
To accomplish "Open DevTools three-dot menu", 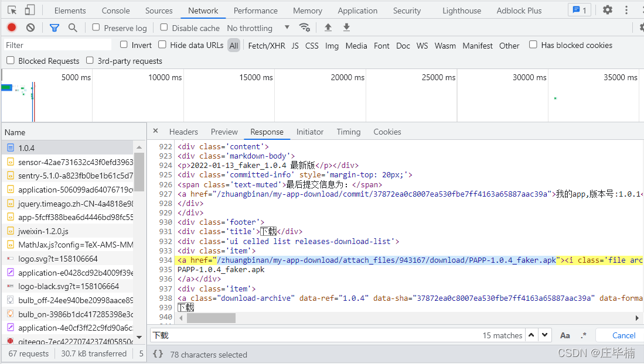I will pyautogui.click(x=626, y=10).
